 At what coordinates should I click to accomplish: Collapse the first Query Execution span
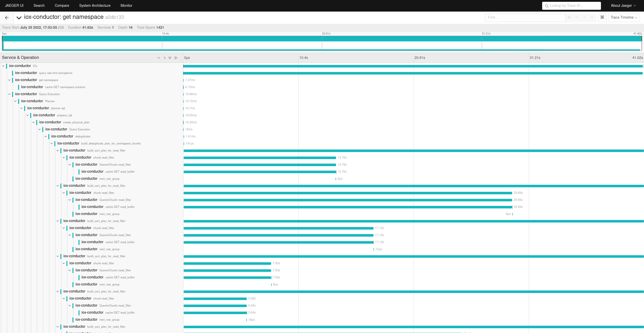9,94
